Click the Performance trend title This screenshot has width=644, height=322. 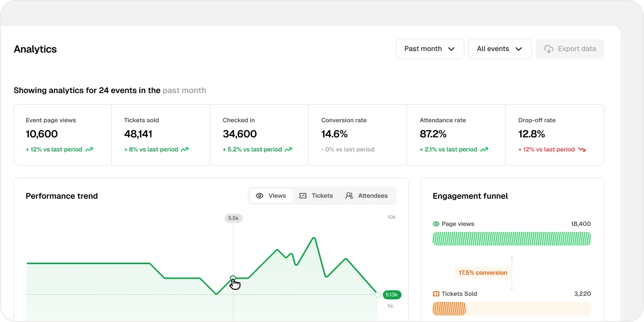[62, 196]
